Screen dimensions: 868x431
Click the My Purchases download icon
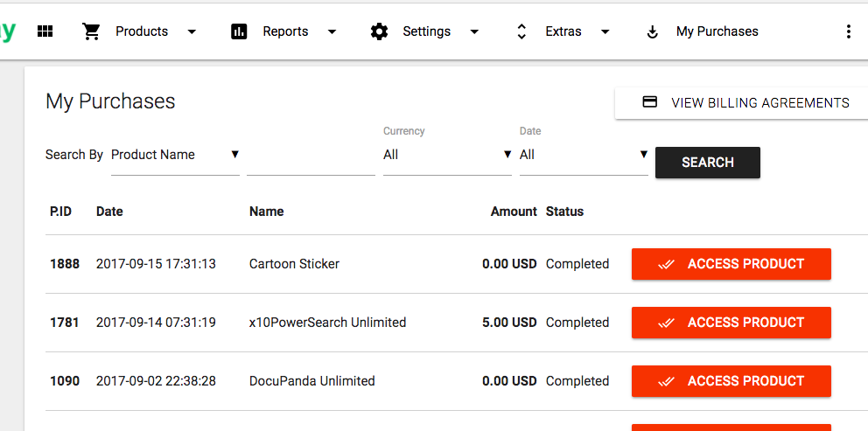[652, 31]
